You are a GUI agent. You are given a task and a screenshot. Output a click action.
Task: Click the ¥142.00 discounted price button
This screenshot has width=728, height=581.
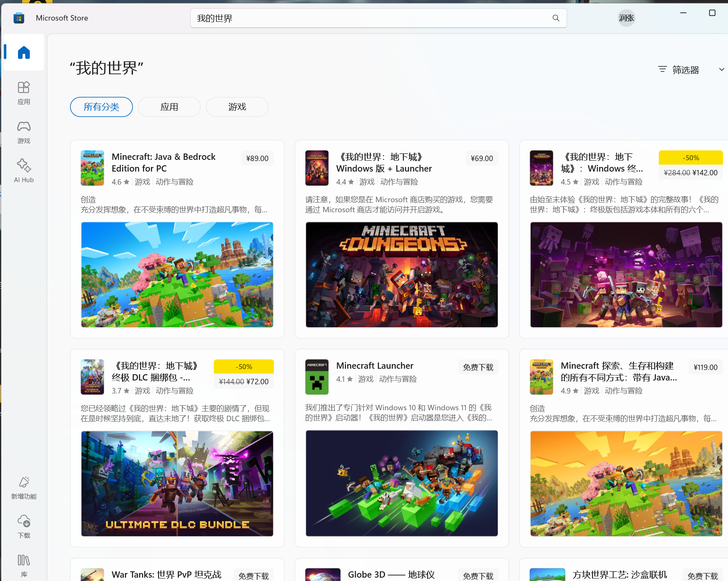(x=691, y=172)
